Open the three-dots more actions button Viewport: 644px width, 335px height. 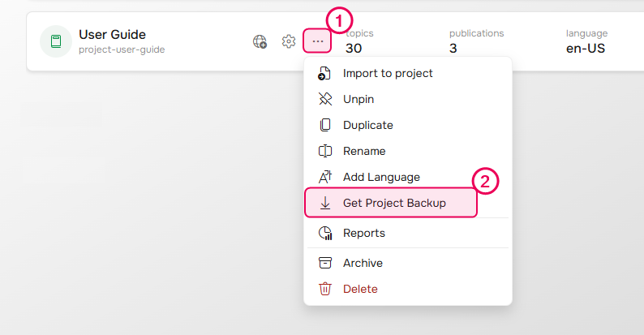tap(317, 41)
